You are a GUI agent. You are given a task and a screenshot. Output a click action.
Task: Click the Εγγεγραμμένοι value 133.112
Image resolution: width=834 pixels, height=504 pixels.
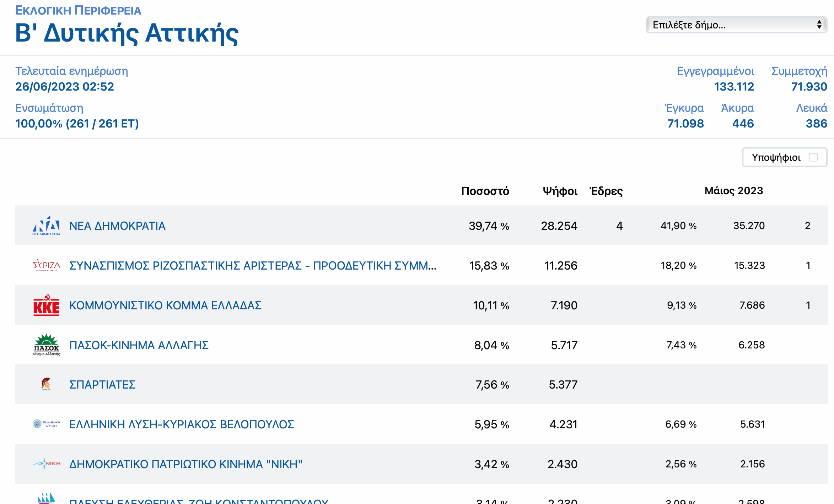point(734,87)
